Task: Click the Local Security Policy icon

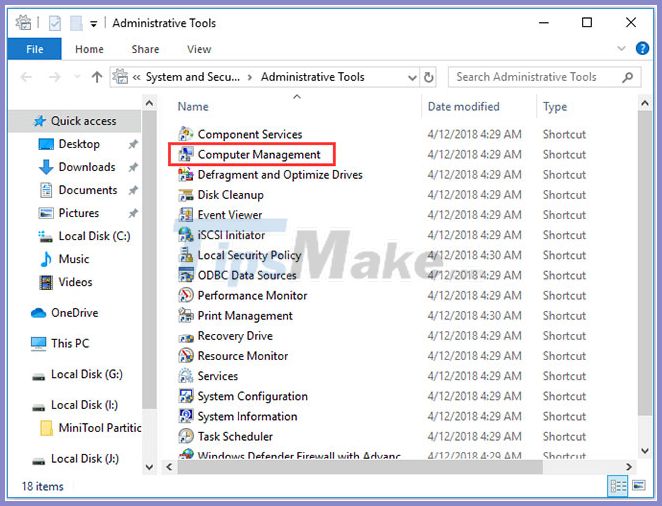Action: (x=186, y=255)
